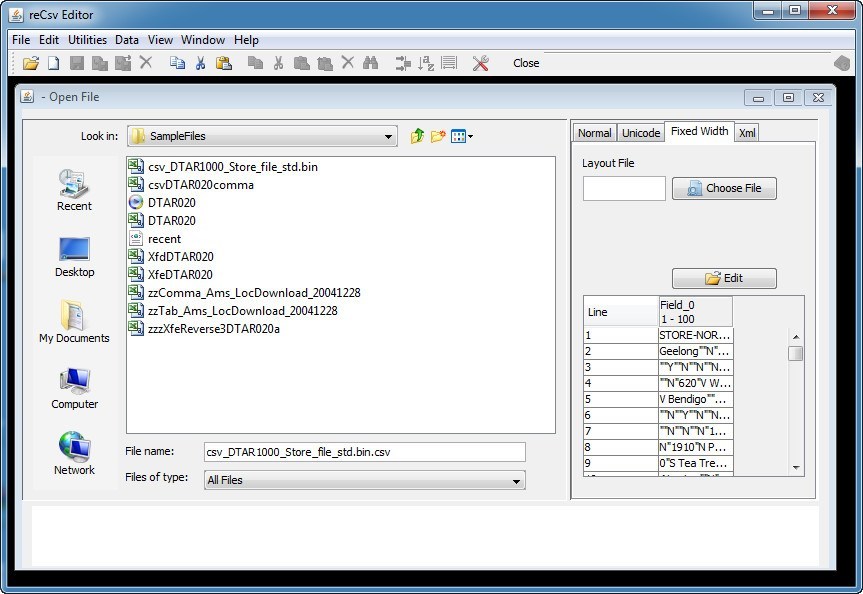The height and width of the screenshot is (594, 863).
Task: Open the View menu
Action: [x=160, y=40]
